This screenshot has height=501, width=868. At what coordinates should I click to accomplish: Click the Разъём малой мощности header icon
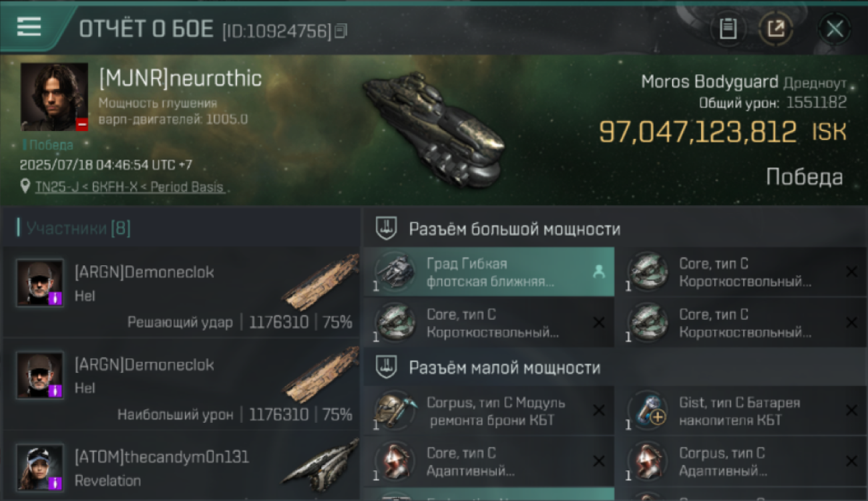387,367
